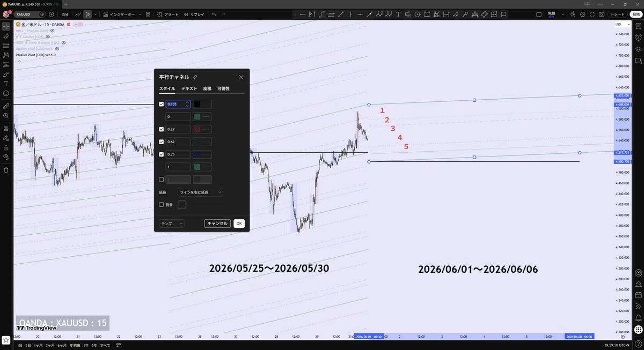Click the undo arrow in top toolbar
Image resolution: width=644 pixels, height=350 pixels.
point(214,14)
